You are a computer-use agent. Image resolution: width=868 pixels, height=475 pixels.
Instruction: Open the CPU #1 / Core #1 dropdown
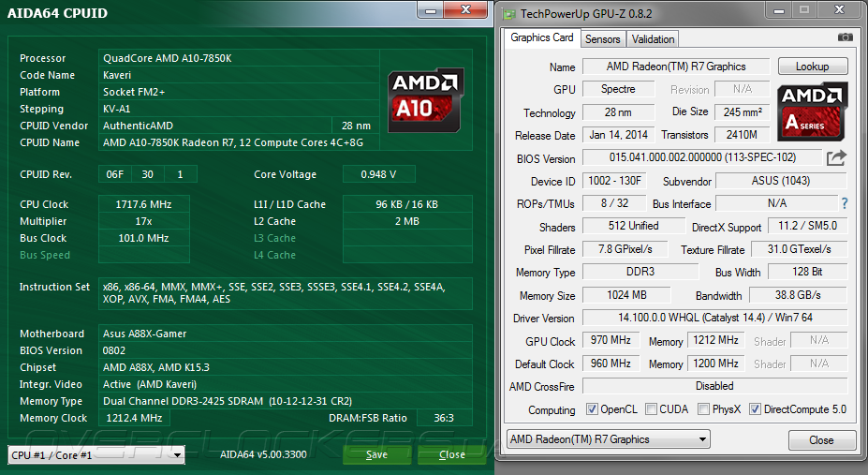coord(96,455)
